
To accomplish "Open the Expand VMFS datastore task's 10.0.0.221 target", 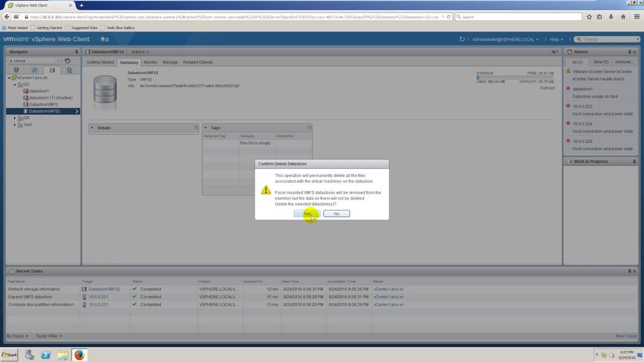I will [99, 297].
